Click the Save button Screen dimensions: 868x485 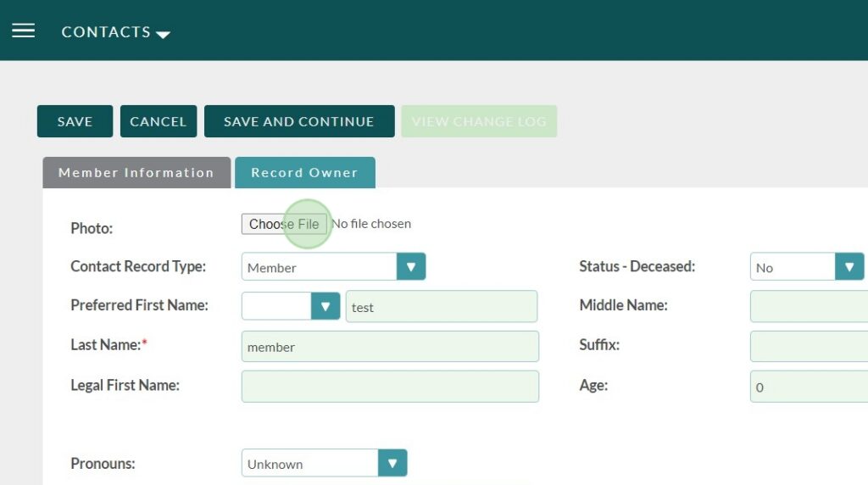pos(75,121)
